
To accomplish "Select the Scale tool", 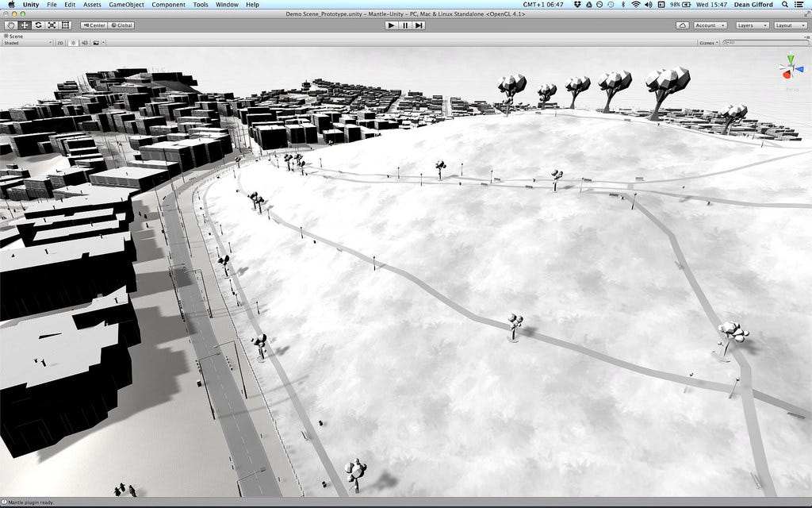I will coord(51,25).
